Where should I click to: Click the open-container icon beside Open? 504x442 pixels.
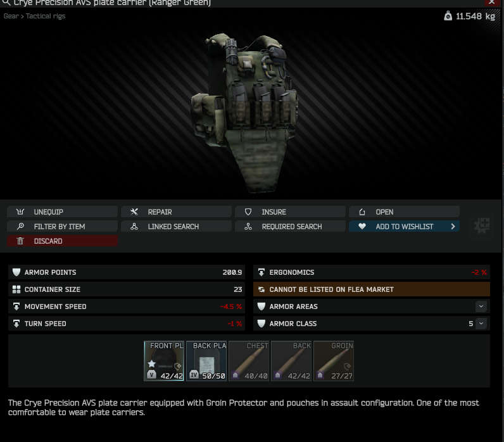[362, 212]
